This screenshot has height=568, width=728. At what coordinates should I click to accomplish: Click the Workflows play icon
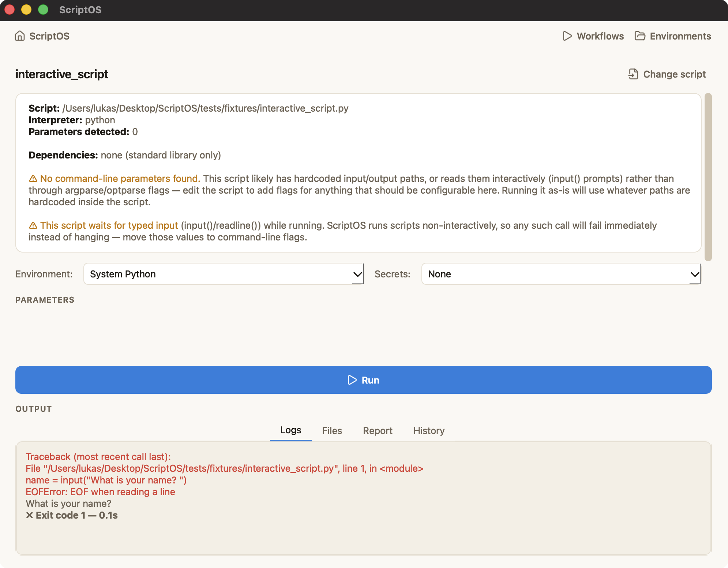coord(567,36)
